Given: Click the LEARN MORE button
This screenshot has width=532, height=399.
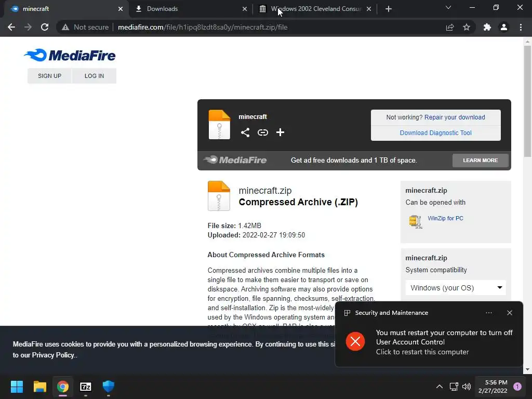Looking at the screenshot, I should point(481,160).
